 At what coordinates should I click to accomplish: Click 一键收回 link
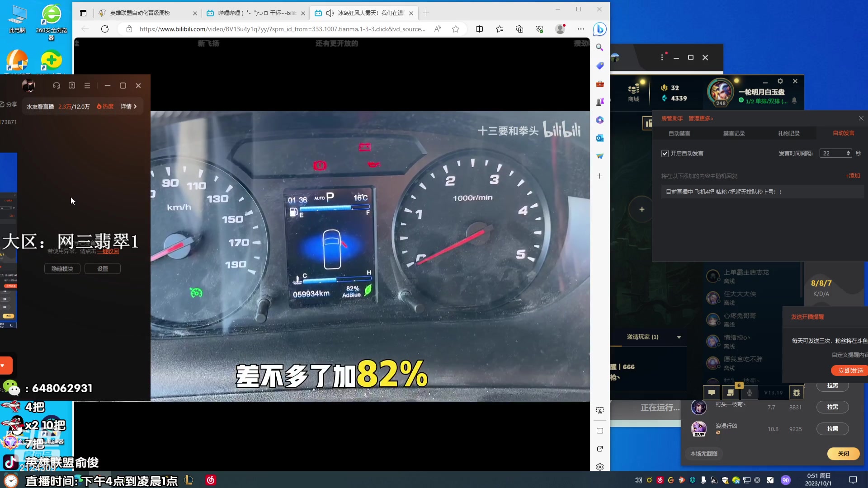(108, 252)
